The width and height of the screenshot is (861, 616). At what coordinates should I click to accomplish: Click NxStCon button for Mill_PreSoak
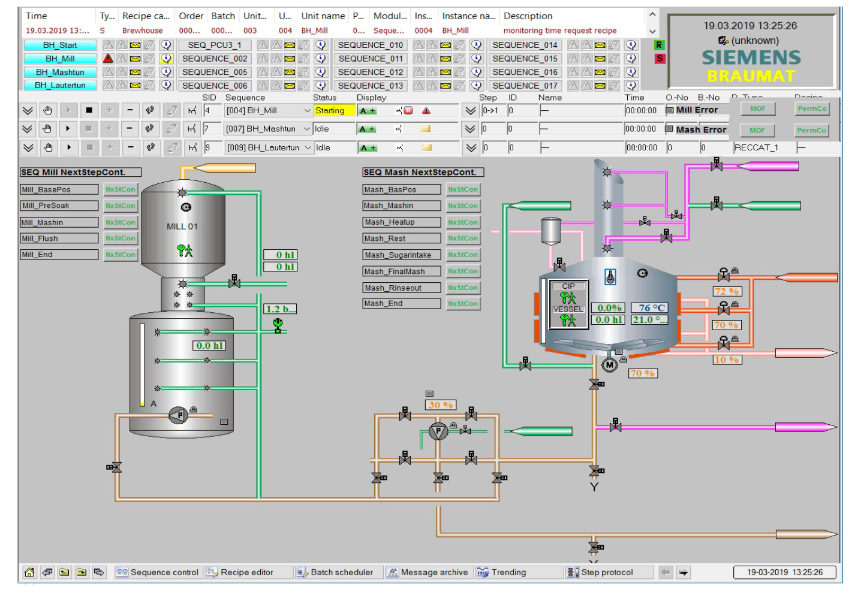pos(120,206)
